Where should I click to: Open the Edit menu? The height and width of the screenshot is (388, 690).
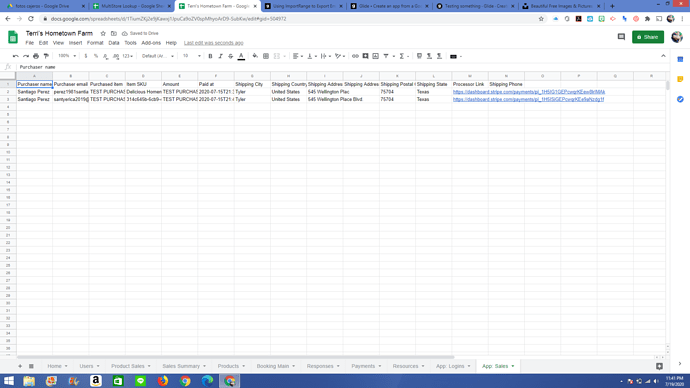coord(43,43)
